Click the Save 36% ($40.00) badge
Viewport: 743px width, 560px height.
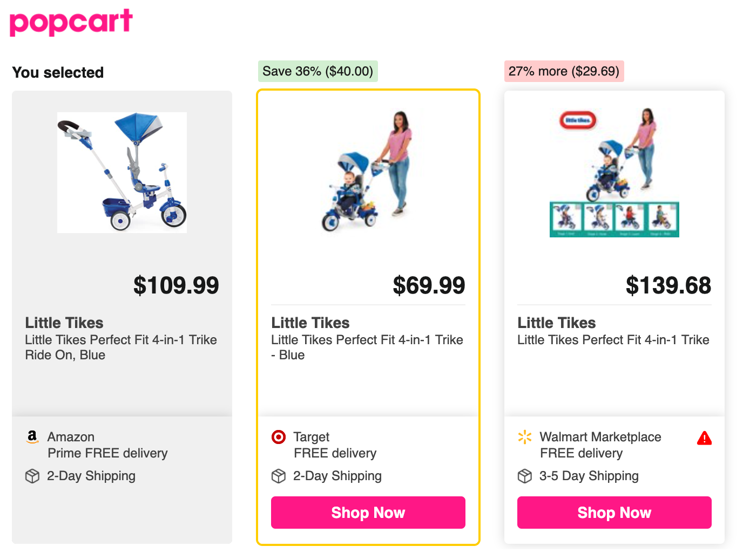point(318,71)
